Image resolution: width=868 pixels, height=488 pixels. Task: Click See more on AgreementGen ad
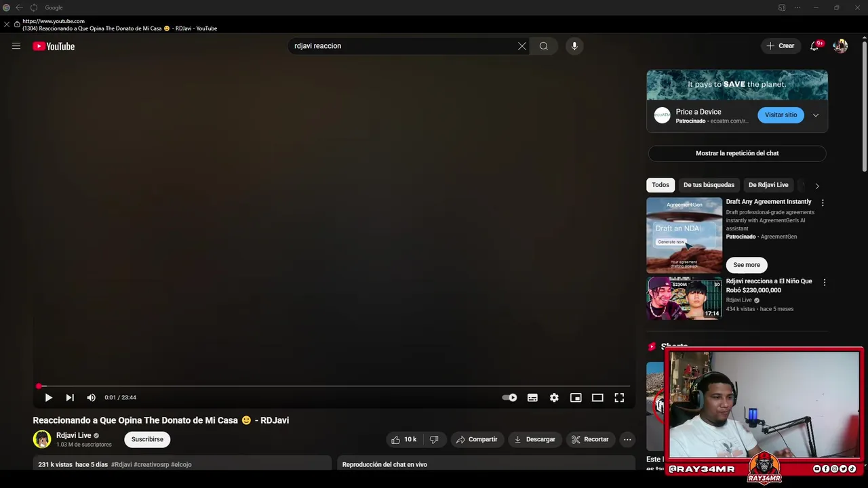pos(747,265)
